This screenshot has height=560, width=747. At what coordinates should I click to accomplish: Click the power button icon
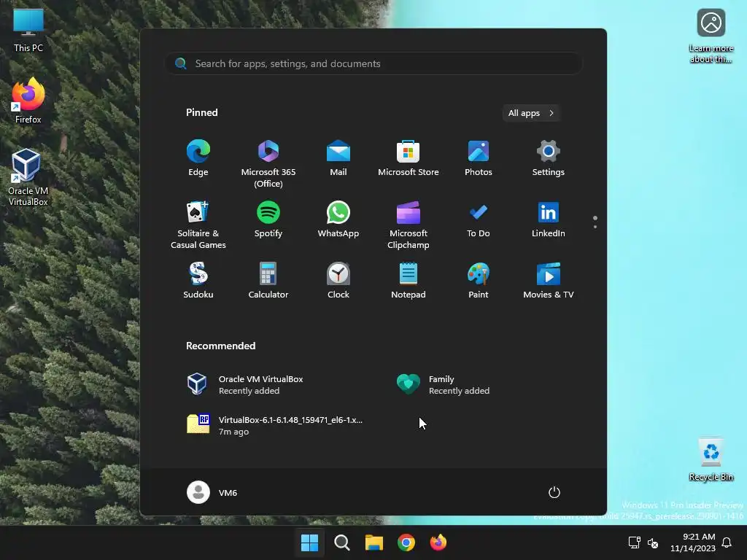554,492
